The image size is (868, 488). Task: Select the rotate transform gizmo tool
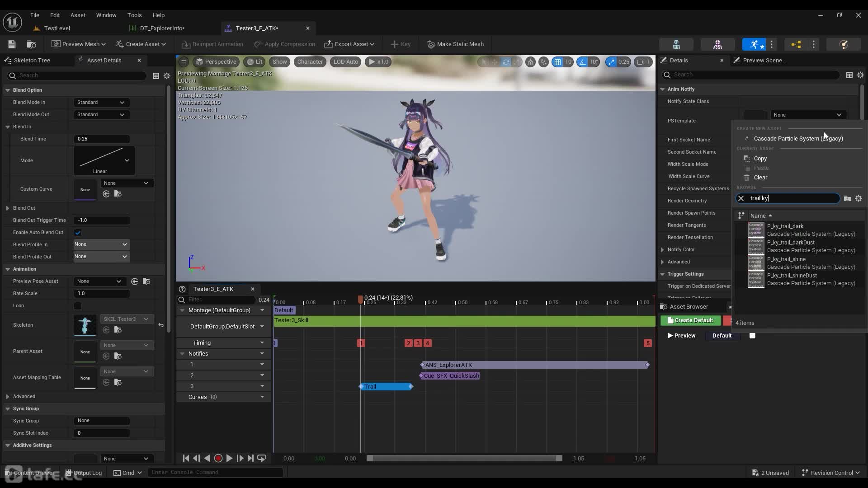click(506, 62)
